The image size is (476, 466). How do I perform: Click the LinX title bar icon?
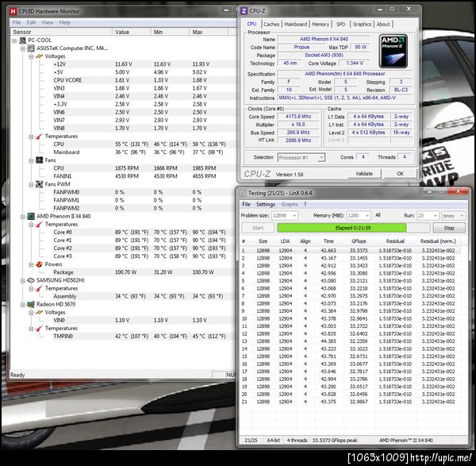tap(243, 193)
